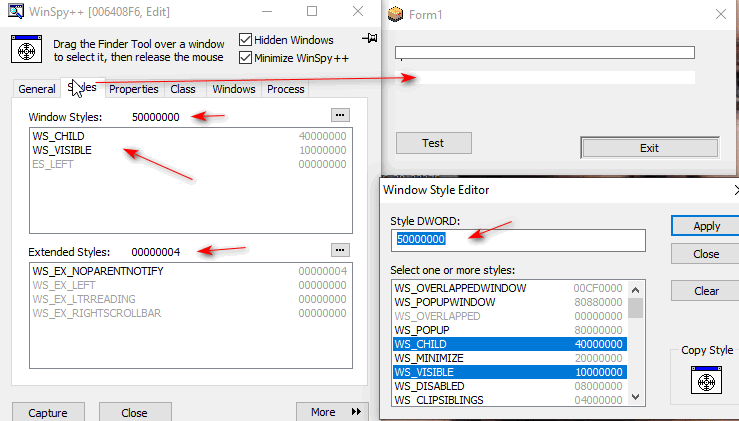This screenshot has height=421, width=739.
Task: Click the Form1 window title icon
Action: point(396,13)
